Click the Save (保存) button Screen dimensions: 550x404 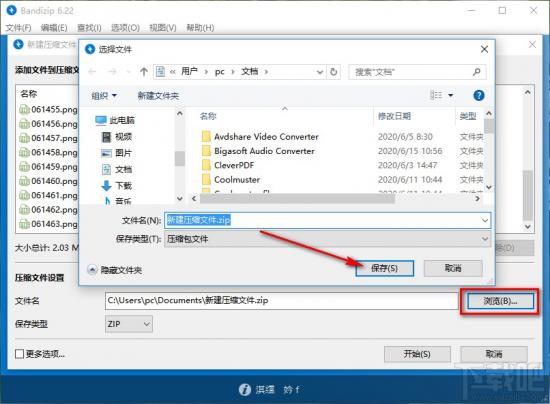pyautogui.click(x=384, y=268)
